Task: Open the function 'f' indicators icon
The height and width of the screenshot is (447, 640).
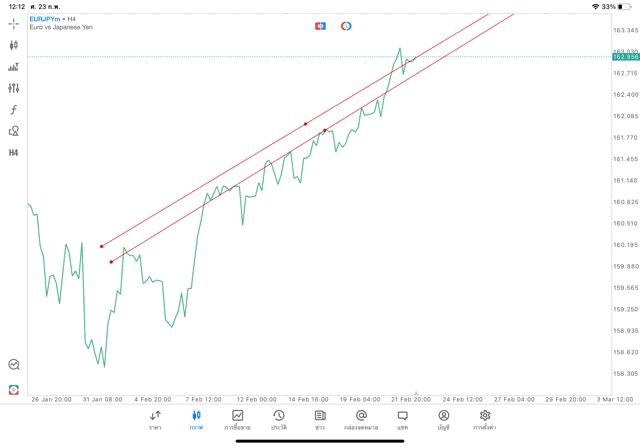Action: pyautogui.click(x=14, y=110)
